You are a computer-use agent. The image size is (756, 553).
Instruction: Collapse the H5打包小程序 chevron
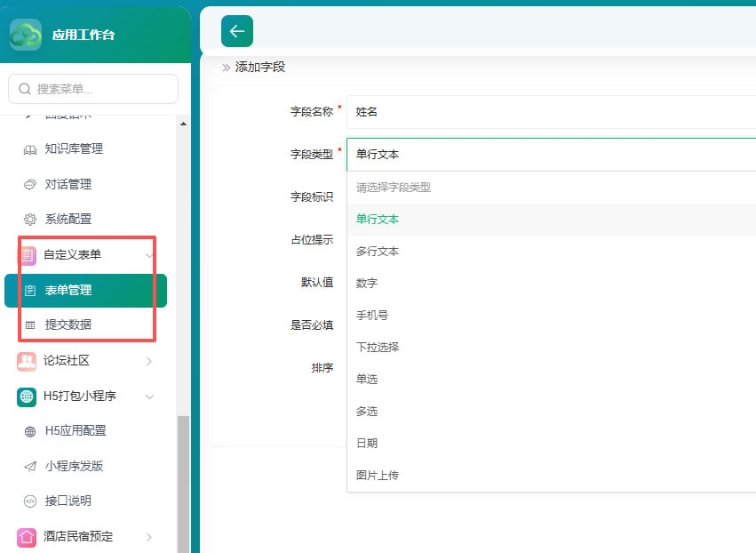[149, 397]
